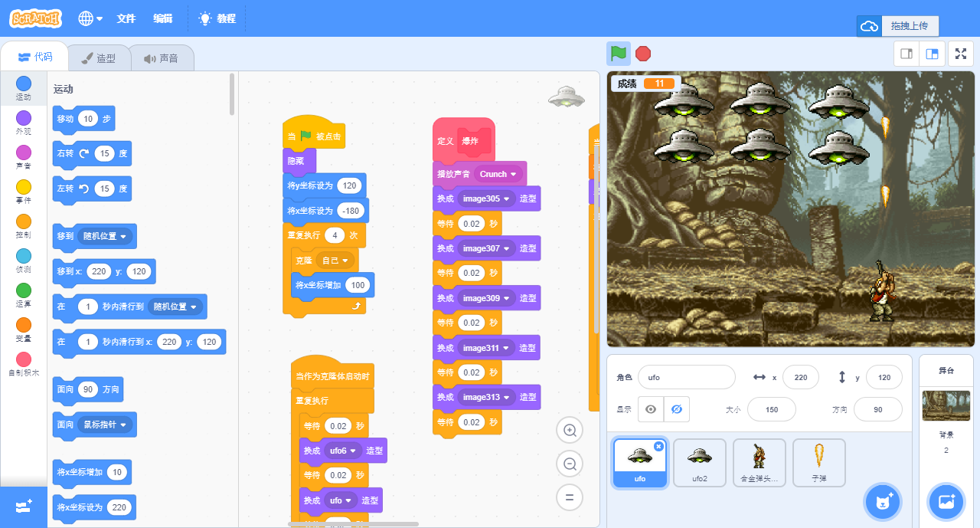Select the 声音 block category circle
The height and width of the screenshot is (528, 980).
click(x=24, y=152)
